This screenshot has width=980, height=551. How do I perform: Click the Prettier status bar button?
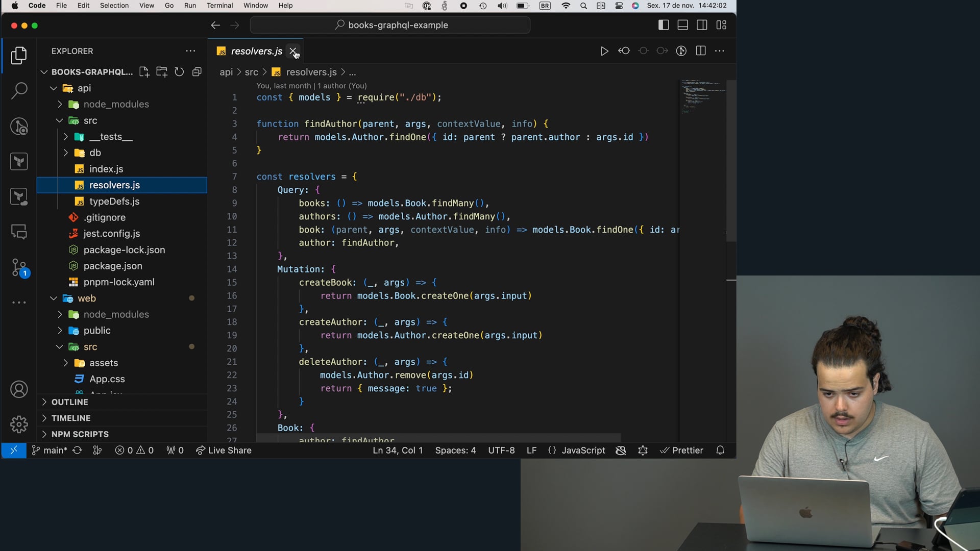point(681,450)
